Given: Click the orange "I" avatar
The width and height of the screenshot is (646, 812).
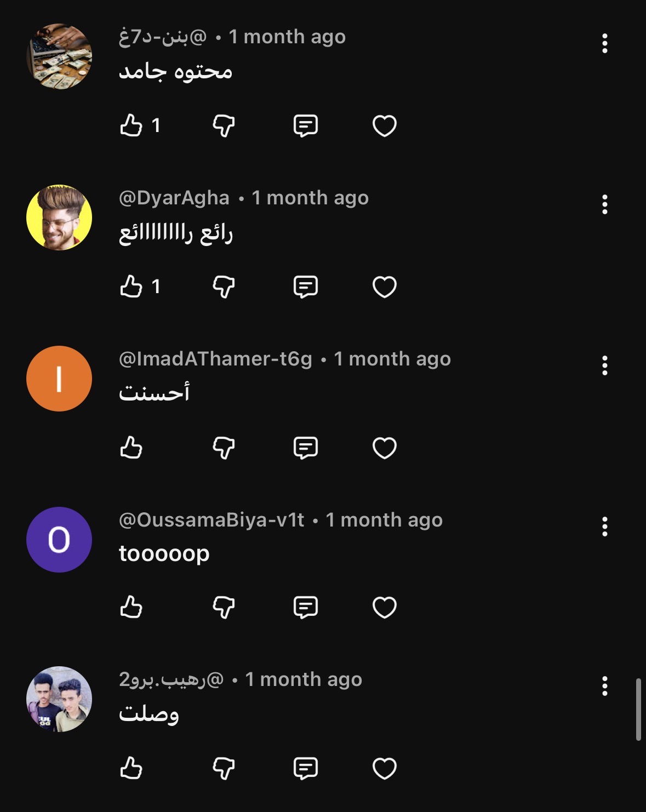Looking at the screenshot, I should (x=59, y=379).
